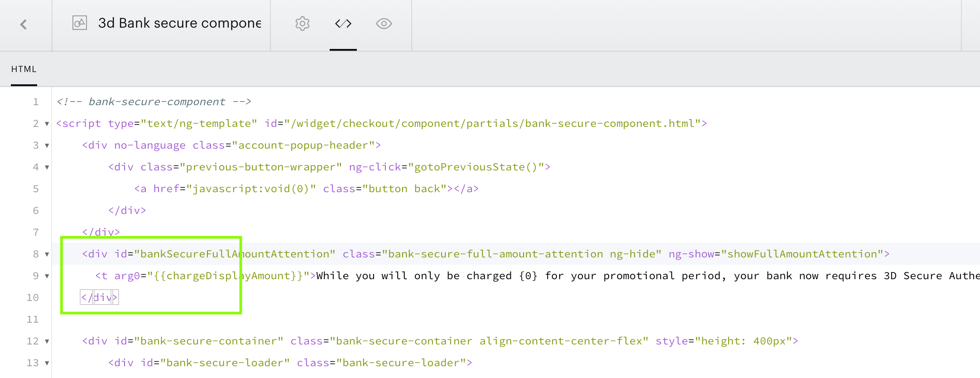This screenshot has height=378, width=980.
Task: Click the 3d Bank secure component title
Action: (x=179, y=23)
